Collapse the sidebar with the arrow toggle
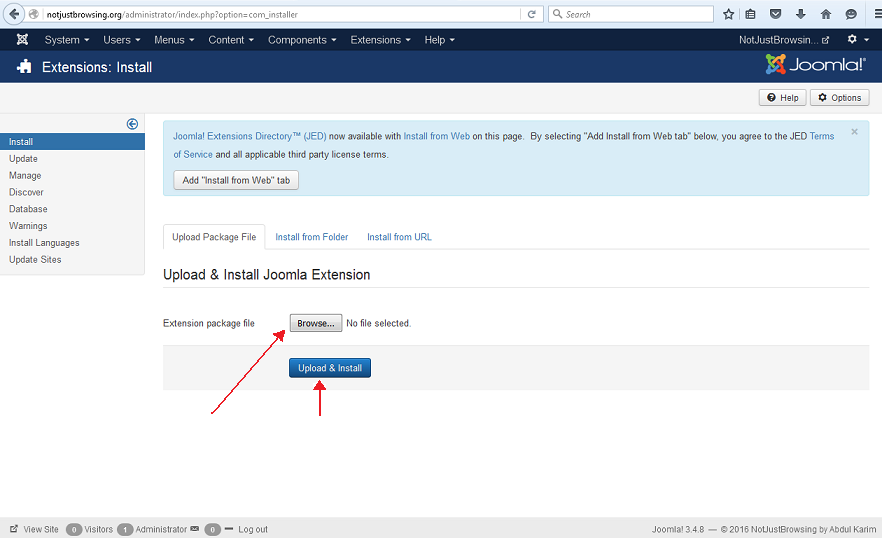This screenshot has height=538, width=882. [x=132, y=124]
